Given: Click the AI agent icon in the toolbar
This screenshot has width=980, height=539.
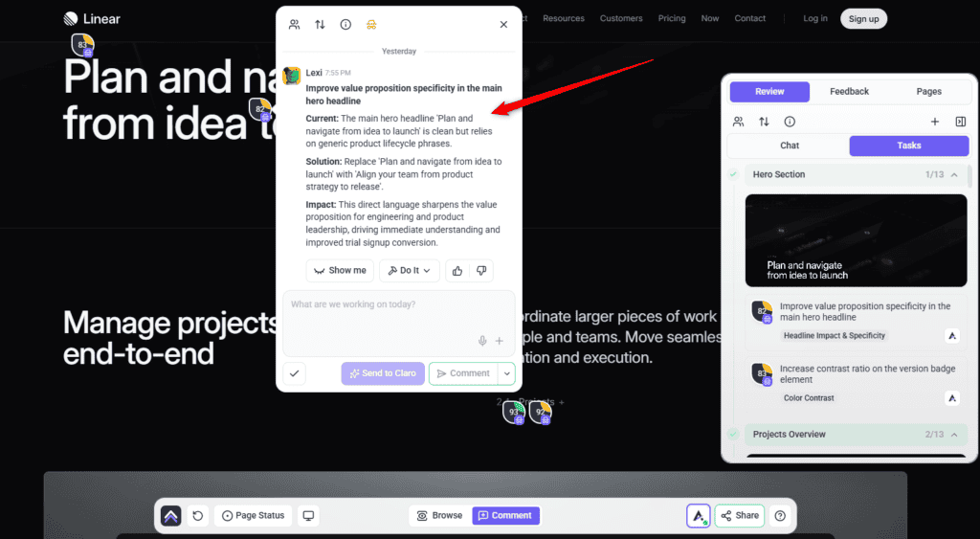Looking at the screenshot, I should 699,516.
